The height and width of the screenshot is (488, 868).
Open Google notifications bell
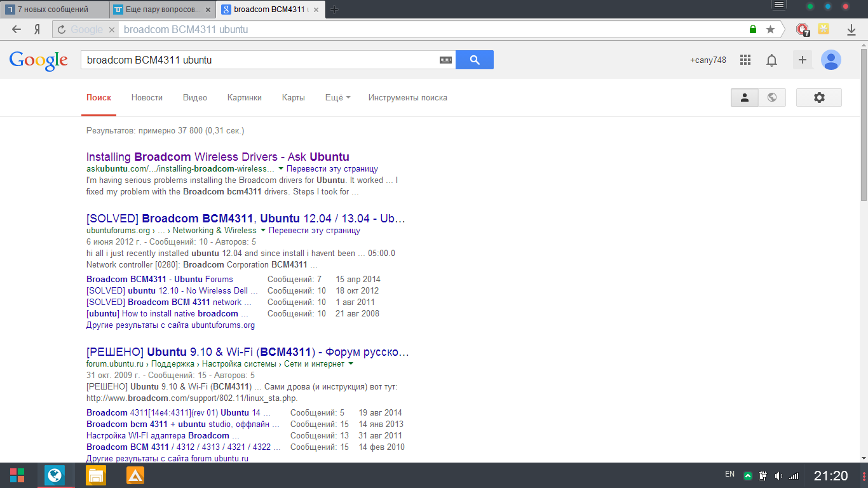click(771, 60)
